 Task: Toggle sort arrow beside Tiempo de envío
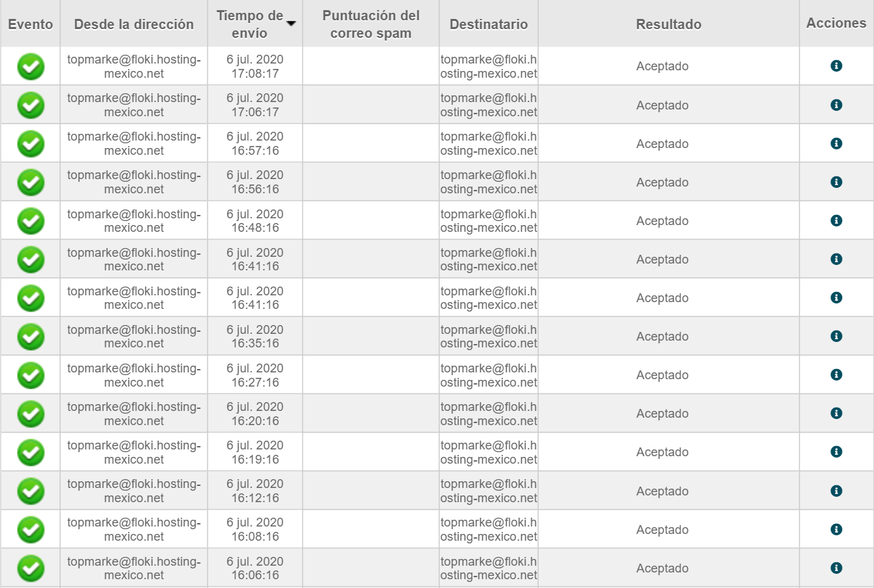[x=291, y=24]
